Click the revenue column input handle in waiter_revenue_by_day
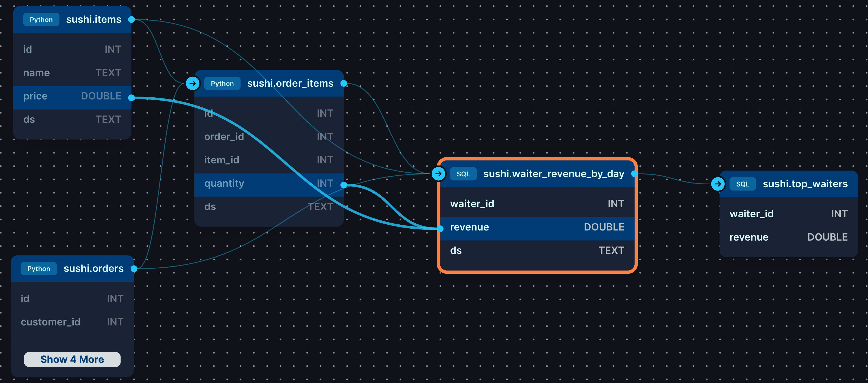 [x=440, y=229]
